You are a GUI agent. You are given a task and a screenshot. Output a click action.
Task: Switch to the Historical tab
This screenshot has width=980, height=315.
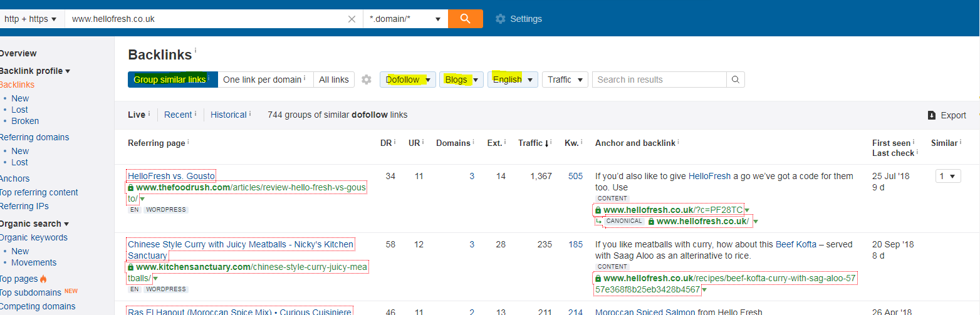[x=229, y=115]
